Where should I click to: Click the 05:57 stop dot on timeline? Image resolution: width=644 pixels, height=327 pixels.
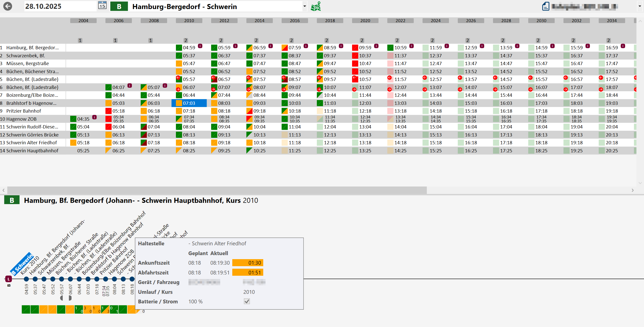[61, 279]
